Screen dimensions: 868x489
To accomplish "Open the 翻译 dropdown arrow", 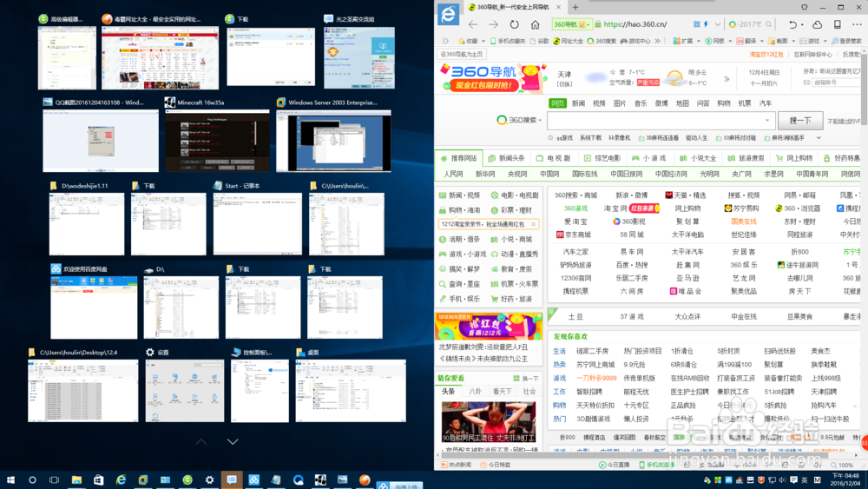I will (x=762, y=41).
